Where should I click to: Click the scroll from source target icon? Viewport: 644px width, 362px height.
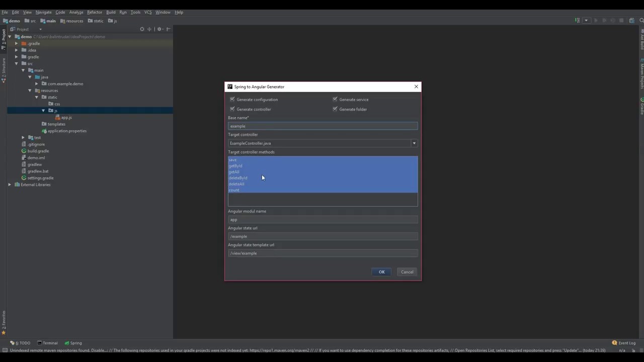click(142, 29)
